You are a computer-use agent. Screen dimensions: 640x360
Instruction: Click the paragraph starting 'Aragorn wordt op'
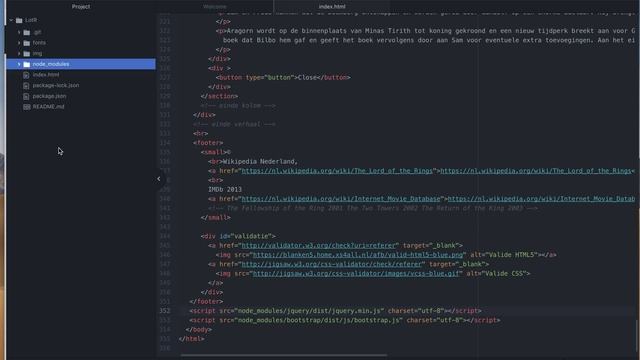[425, 31]
